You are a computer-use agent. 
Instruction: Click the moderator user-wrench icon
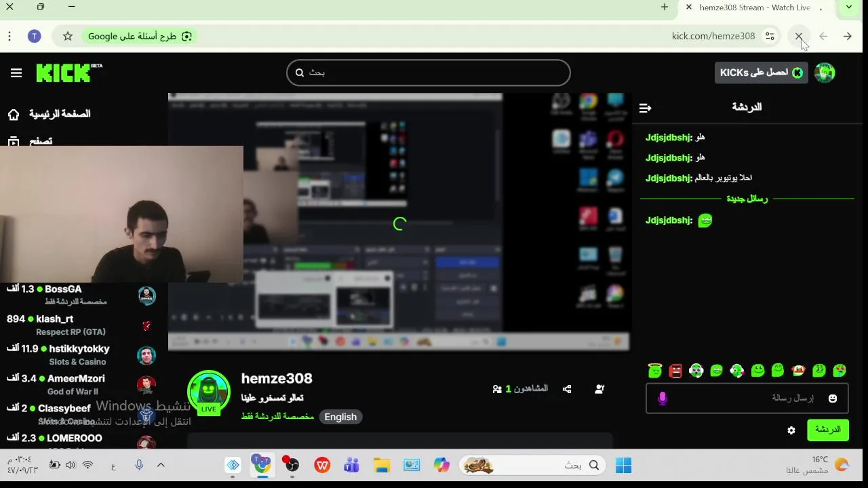(599, 389)
